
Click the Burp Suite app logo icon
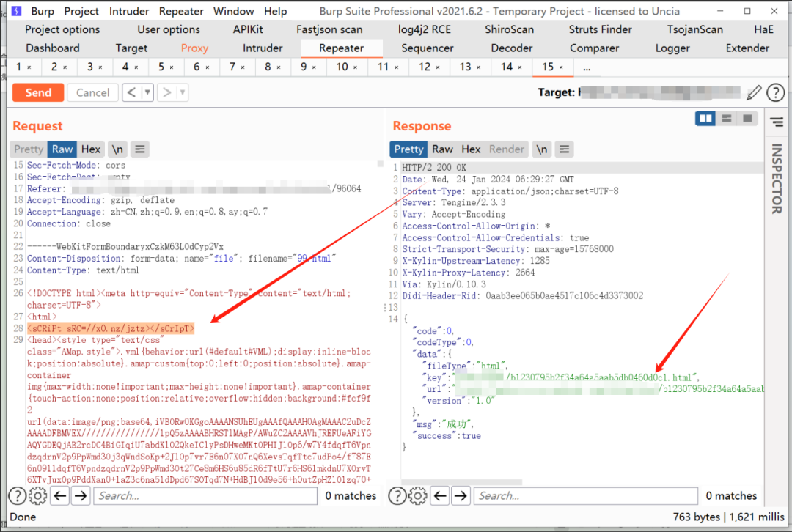pyautogui.click(x=16, y=10)
